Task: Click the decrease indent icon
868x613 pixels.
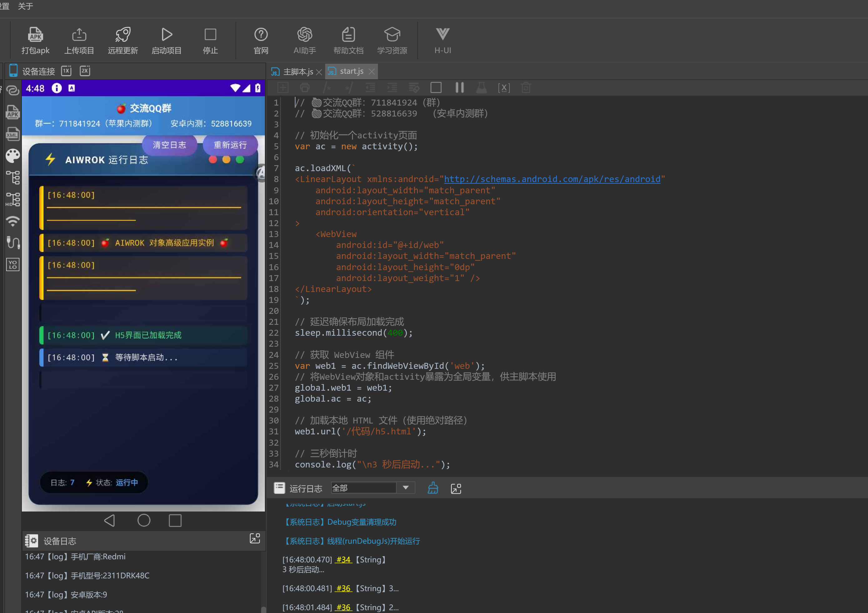Action: [x=370, y=88]
